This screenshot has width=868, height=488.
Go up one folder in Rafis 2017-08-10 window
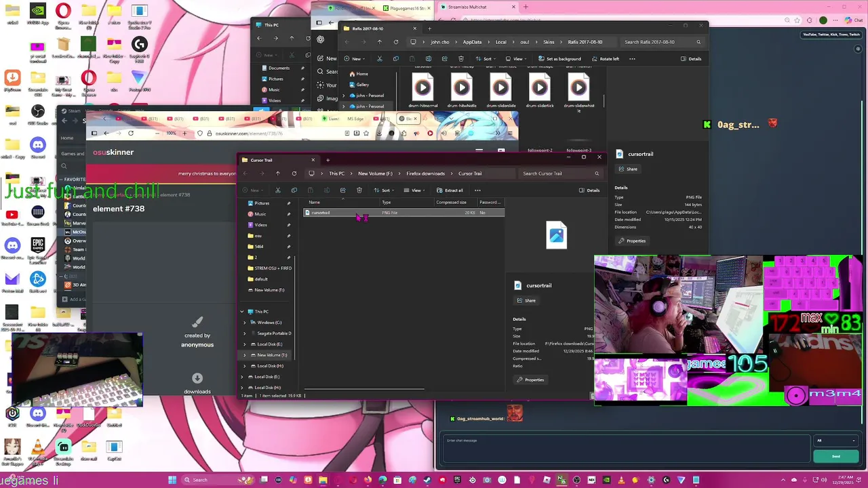pyautogui.click(x=379, y=42)
